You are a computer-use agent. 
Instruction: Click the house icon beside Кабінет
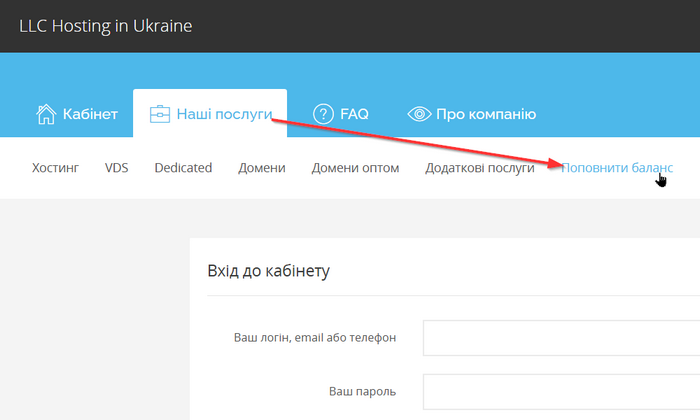click(46, 114)
